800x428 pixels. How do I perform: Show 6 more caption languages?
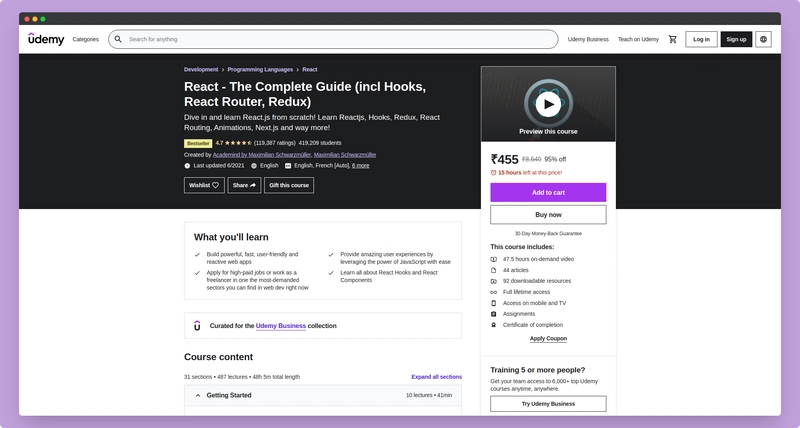(361, 165)
